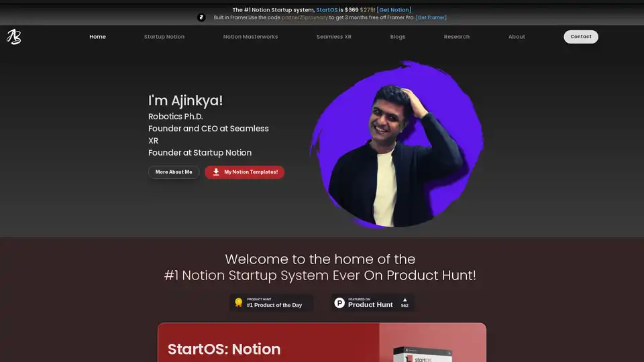Visit the About page
Screen dimensions: 644x362
517,36
